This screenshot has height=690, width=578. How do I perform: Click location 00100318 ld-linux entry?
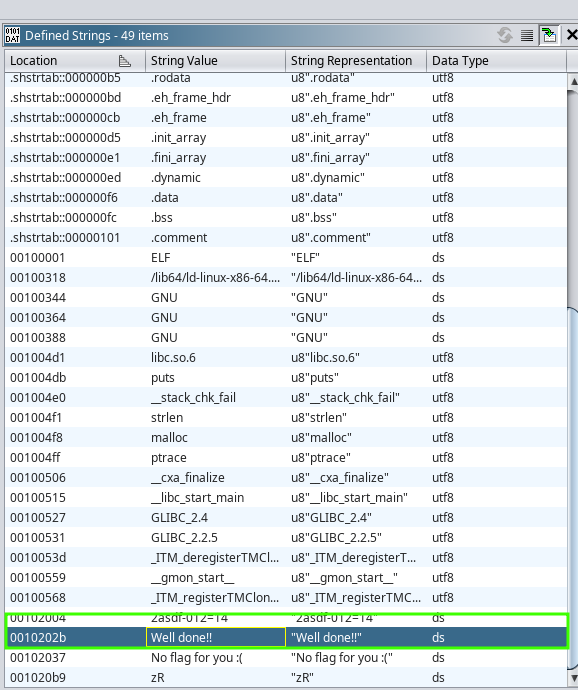38,278
